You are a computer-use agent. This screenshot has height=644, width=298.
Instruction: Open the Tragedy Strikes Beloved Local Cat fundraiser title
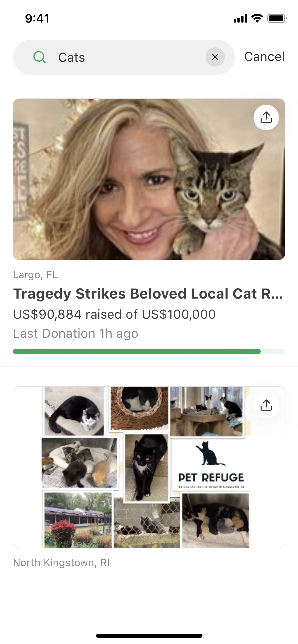click(x=148, y=294)
